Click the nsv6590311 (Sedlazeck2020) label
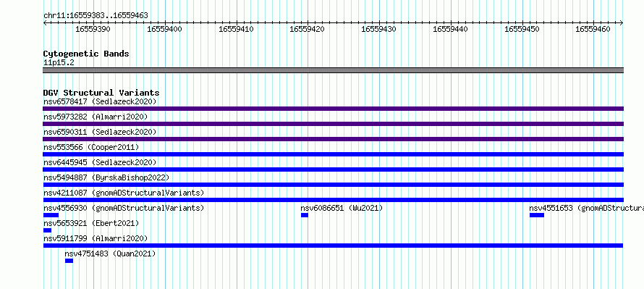Viewport: 644px width, 289px height. pyautogui.click(x=100, y=132)
